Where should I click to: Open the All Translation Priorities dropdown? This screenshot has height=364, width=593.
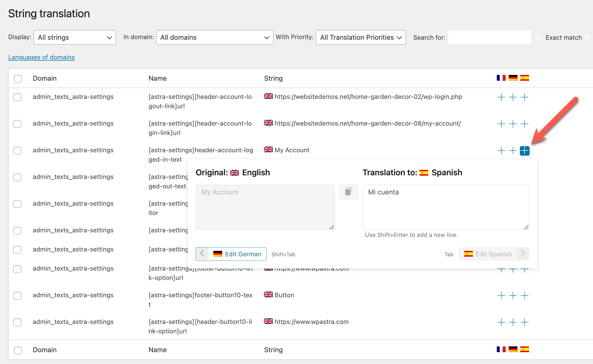pyautogui.click(x=361, y=37)
